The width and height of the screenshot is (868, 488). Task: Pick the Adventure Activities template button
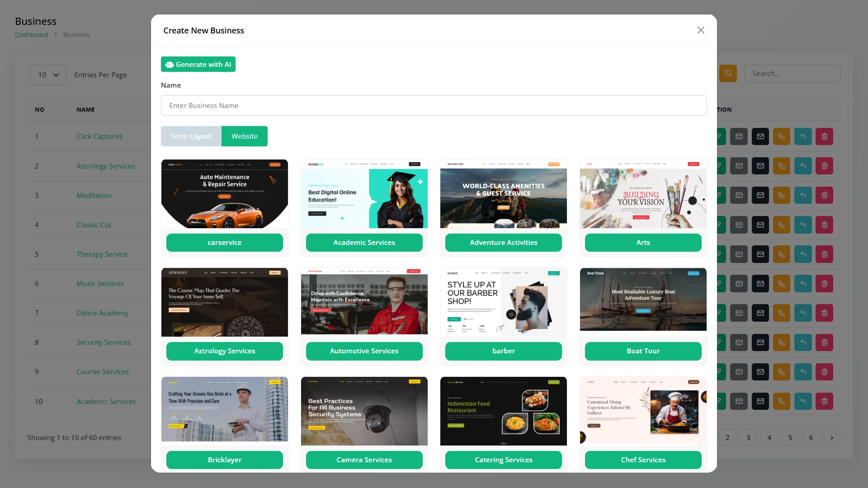[504, 243]
